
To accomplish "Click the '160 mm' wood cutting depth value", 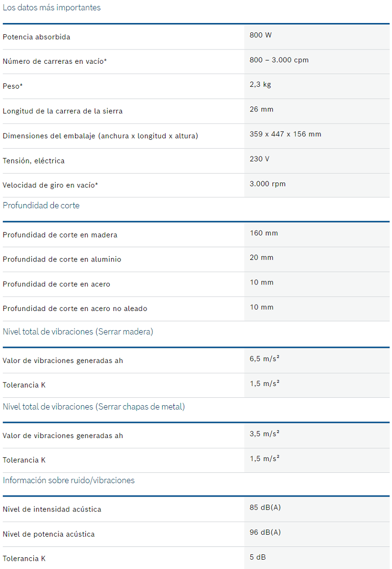I will (264, 233).
